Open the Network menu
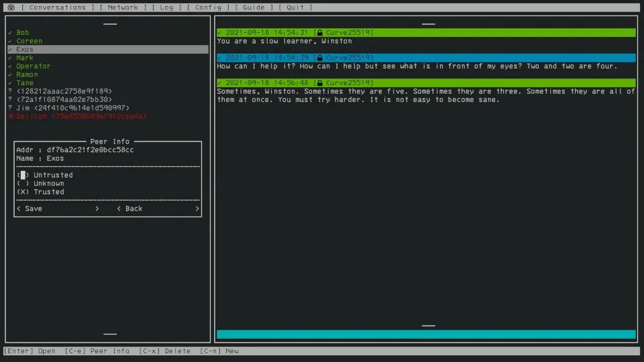The width and height of the screenshot is (644, 362). click(123, 7)
